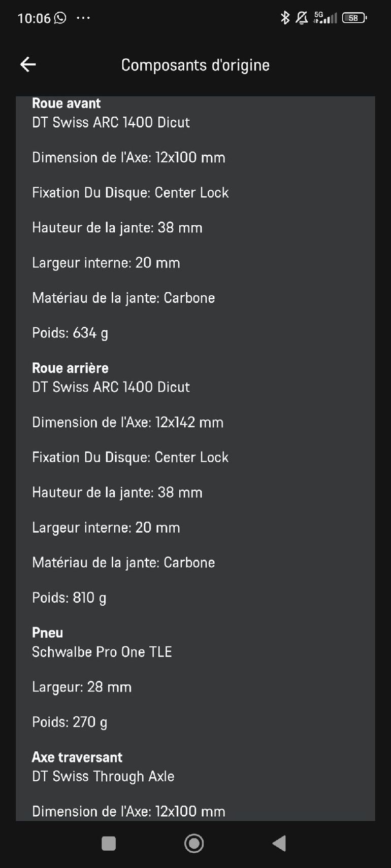This screenshot has height=868, width=391.
Task: Tap the Android home circle button
Action: 194,843
